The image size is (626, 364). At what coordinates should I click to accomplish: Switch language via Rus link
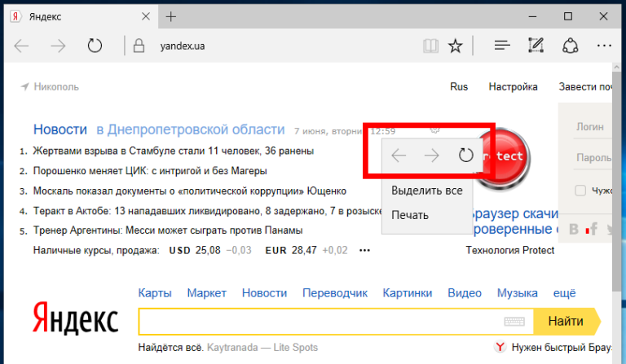pos(459,87)
